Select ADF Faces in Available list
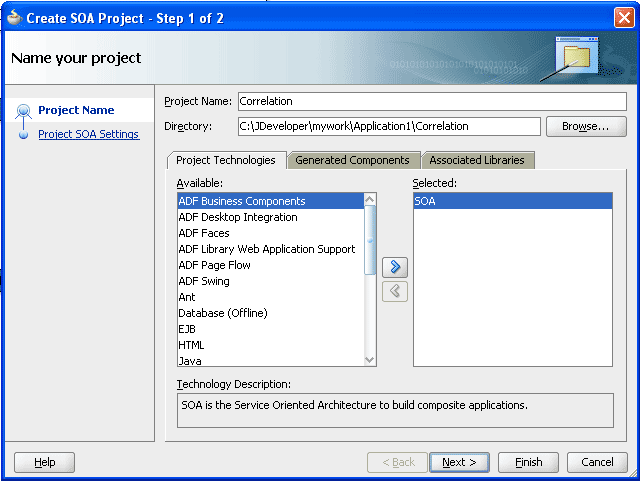 pos(271,233)
